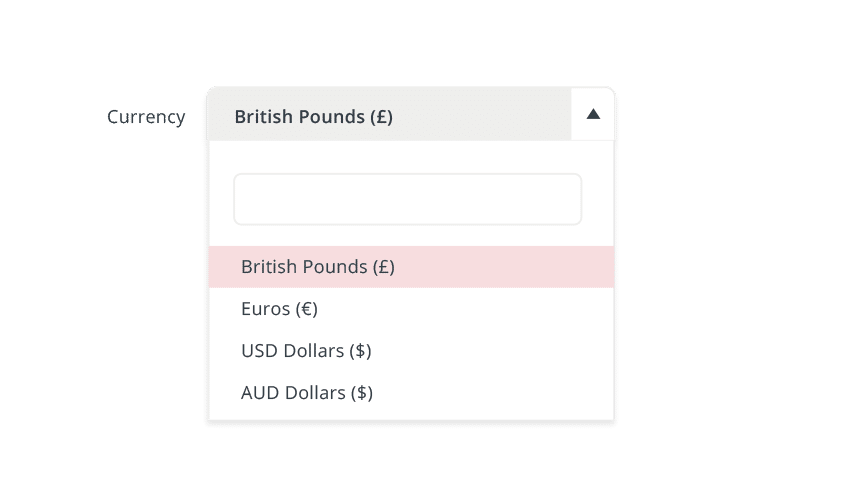The height and width of the screenshot is (500, 850).
Task: Select British Pounds (£) from the list
Action: click(318, 267)
